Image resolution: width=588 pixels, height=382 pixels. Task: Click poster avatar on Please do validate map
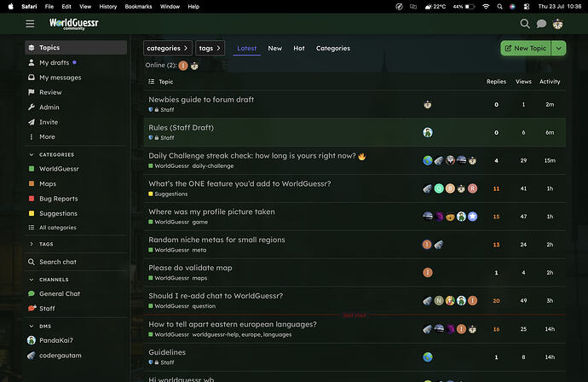pos(428,272)
